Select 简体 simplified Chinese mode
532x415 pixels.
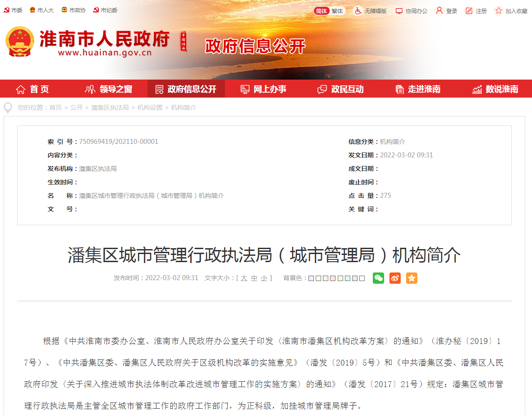322,11
